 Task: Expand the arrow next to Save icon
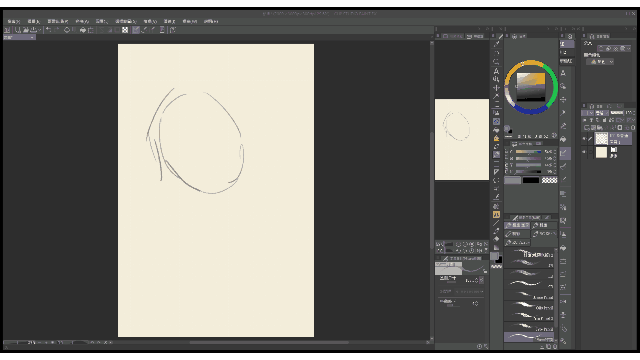39,30
